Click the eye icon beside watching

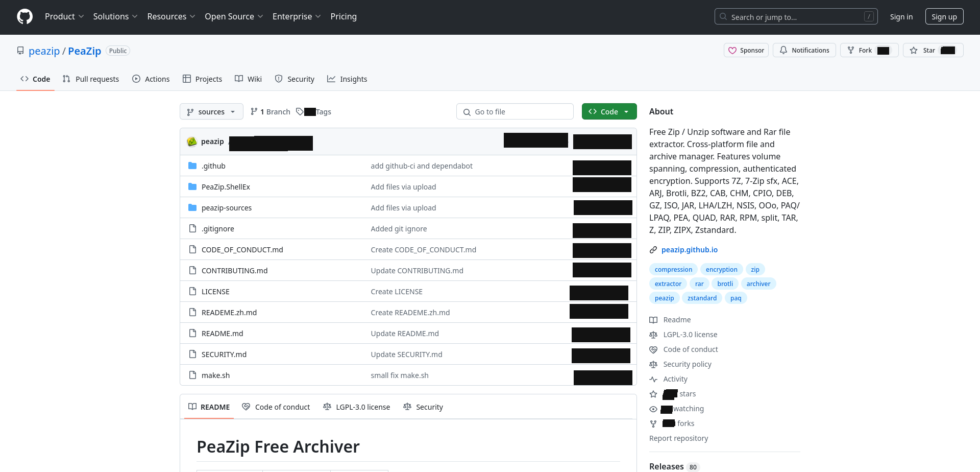click(x=653, y=409)
